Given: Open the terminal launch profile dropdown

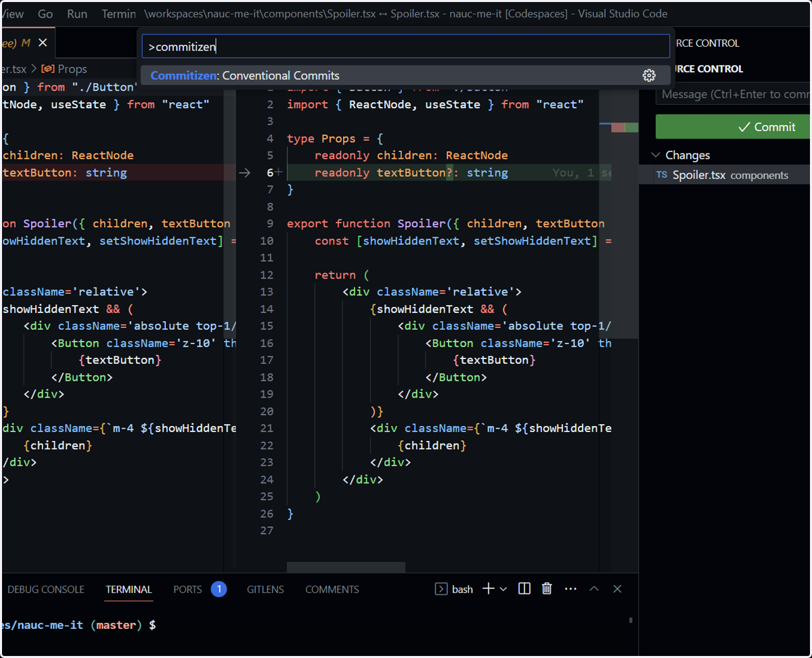Looking at the screenshot, I should coord(503,589).
